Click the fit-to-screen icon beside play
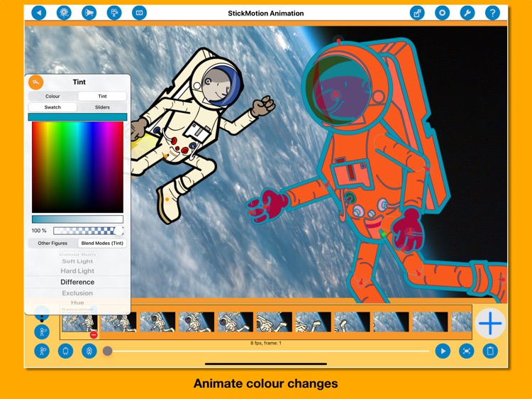The width and height of the screenshot is (532, 399). pyautogui.click(x=467, y=351)
